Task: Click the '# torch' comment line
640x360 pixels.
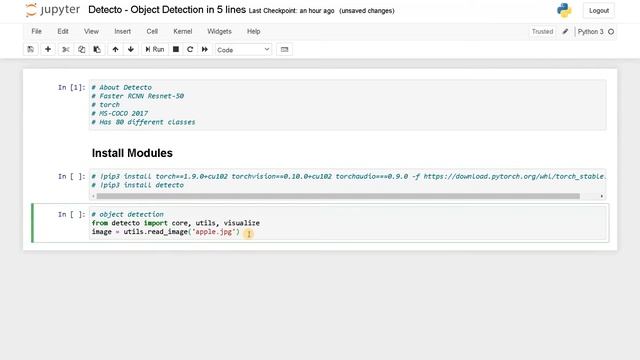Action: (105, 105)
